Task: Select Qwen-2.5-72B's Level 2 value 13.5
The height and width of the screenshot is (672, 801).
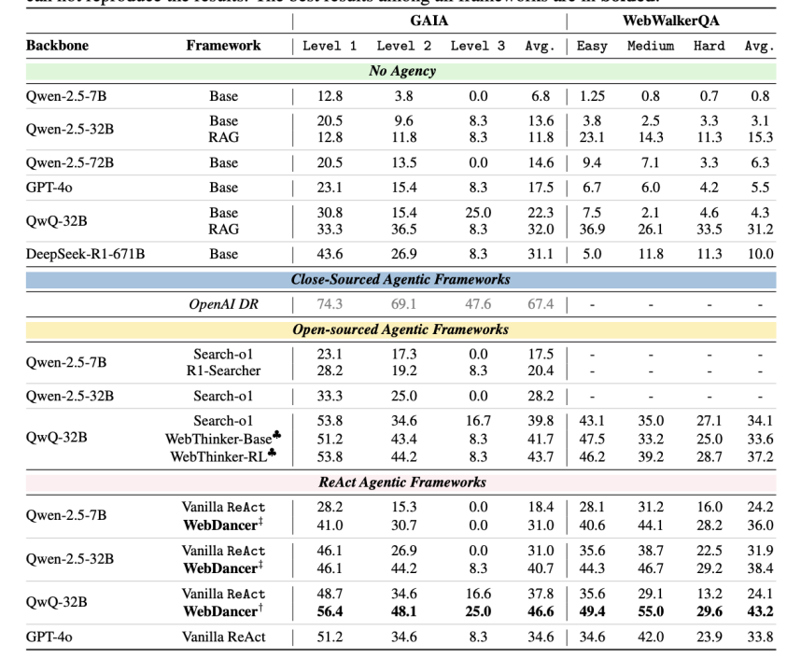Action: [x=404, y=162]
